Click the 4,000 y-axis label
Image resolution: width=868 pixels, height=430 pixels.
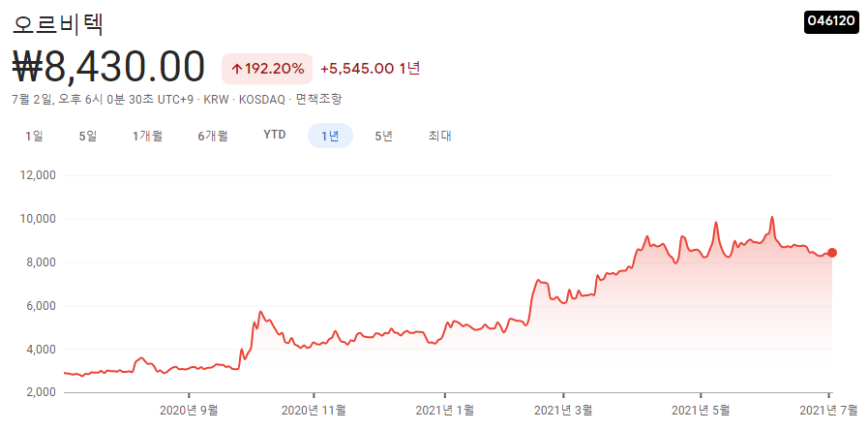[41, 349]
